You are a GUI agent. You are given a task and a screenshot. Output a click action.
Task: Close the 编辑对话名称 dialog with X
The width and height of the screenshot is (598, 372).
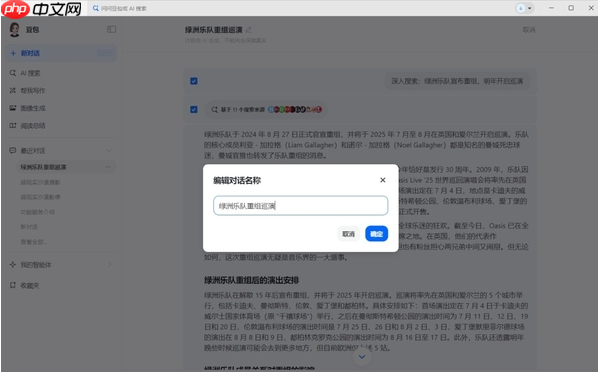point(383,180)
